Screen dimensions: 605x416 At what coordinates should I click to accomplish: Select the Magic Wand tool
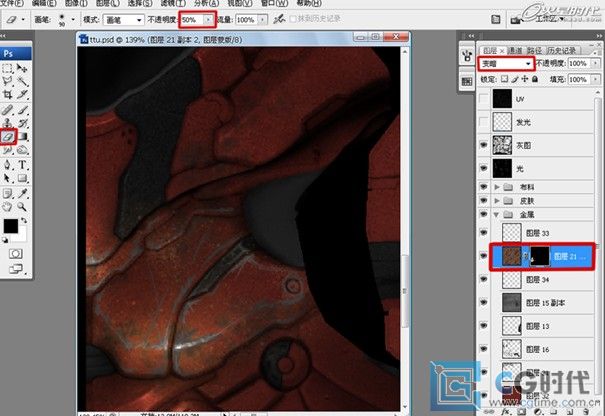[22, 81]
